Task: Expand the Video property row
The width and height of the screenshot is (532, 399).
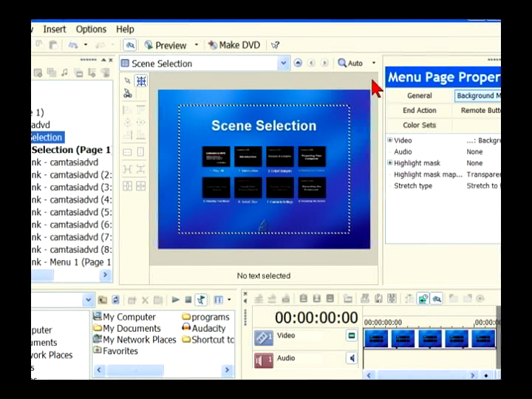Action: click(389, 140)
